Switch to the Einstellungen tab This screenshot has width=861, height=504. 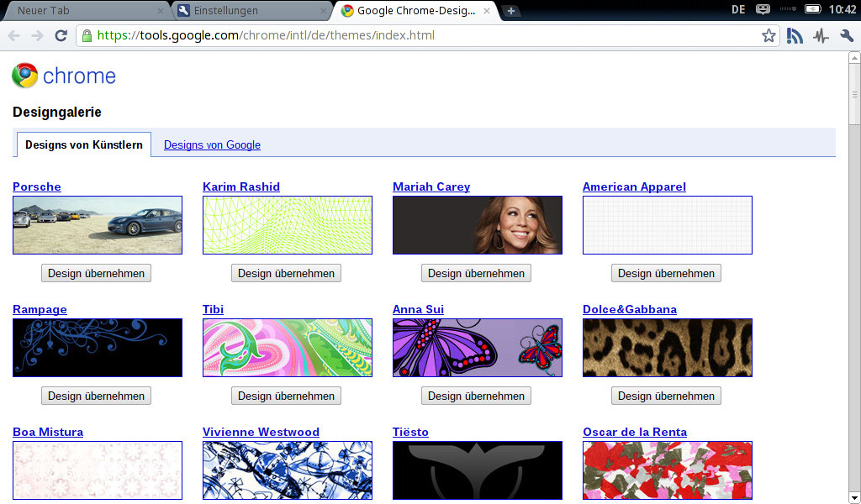[x=250, y=10]
